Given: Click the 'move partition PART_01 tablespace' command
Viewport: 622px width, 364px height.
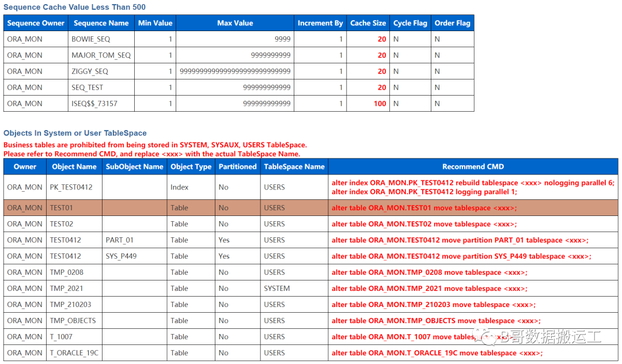Looking at the screenshot, I should [460, 240].
